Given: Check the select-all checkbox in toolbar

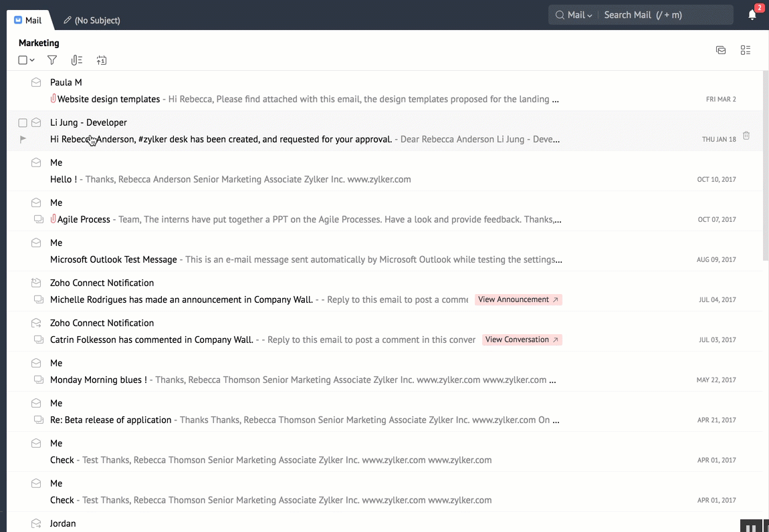Looking at the screenshot, I should pyautogui.click(x=23, y=60).
